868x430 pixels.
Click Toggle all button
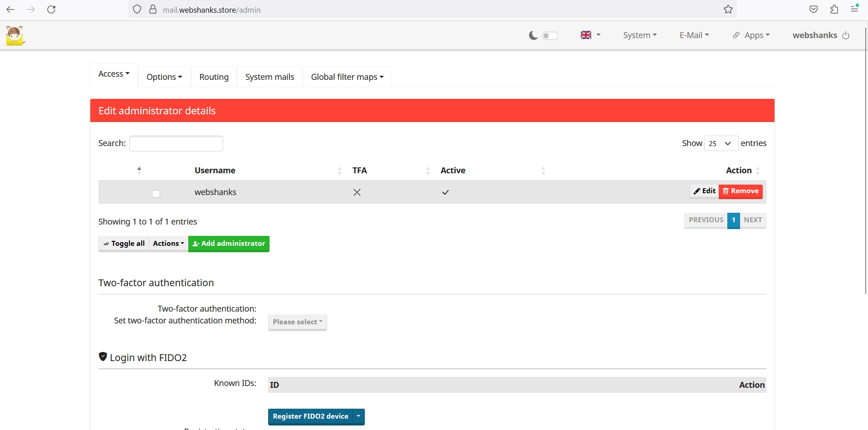(x=124, y=244)
